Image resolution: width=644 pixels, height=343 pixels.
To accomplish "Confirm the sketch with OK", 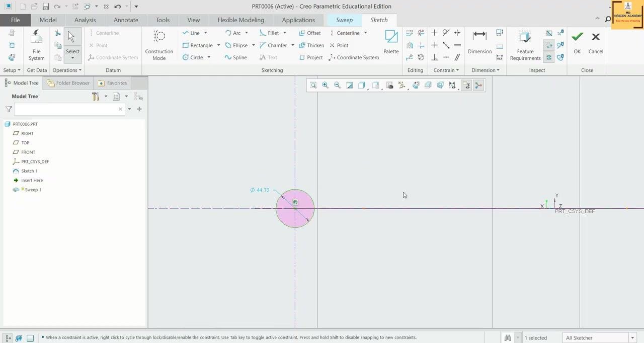I will (577, 42).
